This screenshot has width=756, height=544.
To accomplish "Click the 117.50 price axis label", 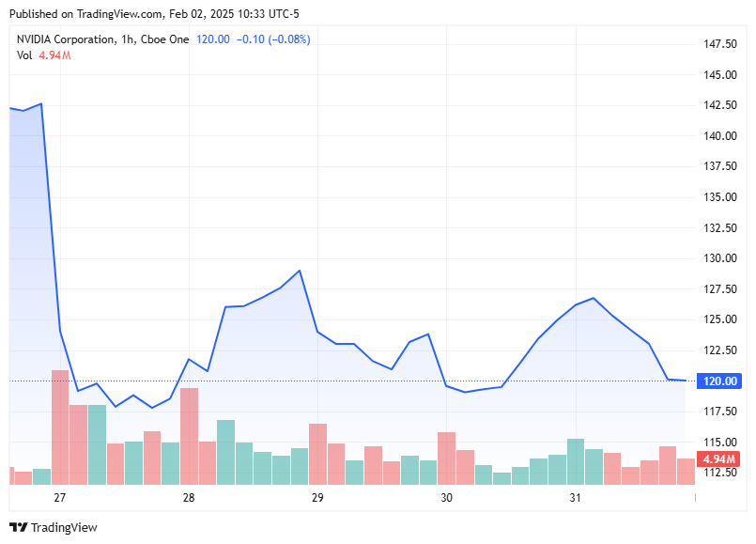I will (719, 412).
